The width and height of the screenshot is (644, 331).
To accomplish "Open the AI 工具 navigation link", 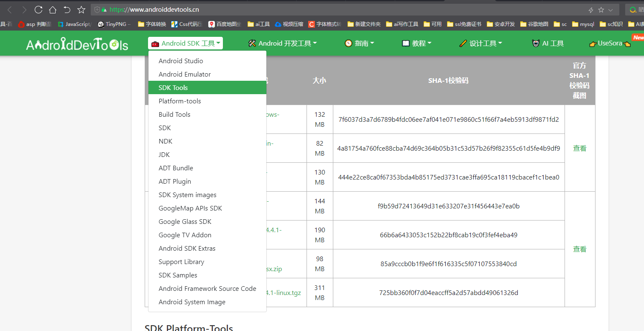I will pyautogui.click(x=548, y=43).
